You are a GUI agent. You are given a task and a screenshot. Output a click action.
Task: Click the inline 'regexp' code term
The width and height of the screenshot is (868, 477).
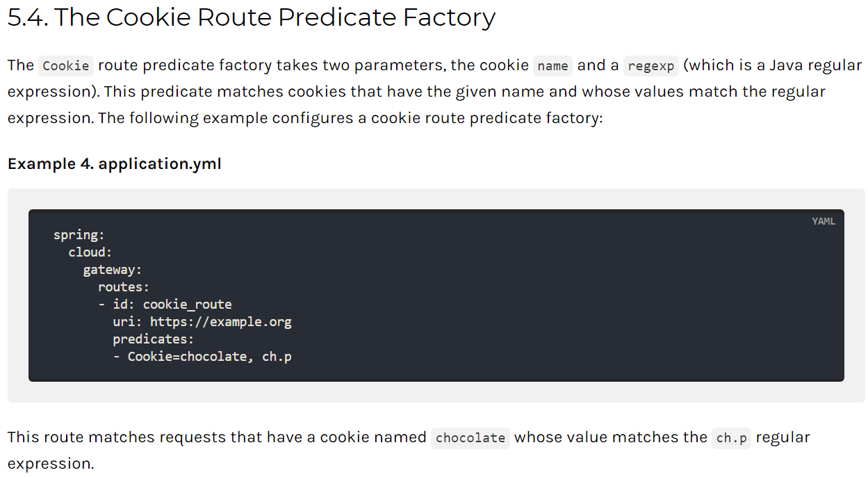click(650, 66)
